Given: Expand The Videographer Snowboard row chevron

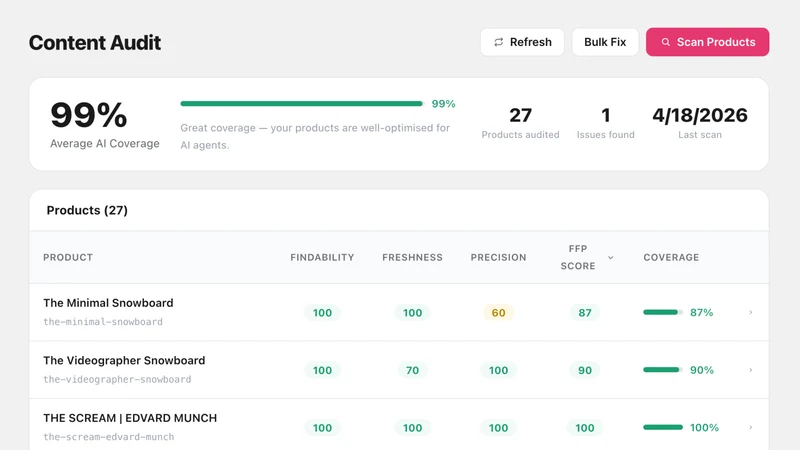Looking at the screenshot, I should click(x=751, y=370).
